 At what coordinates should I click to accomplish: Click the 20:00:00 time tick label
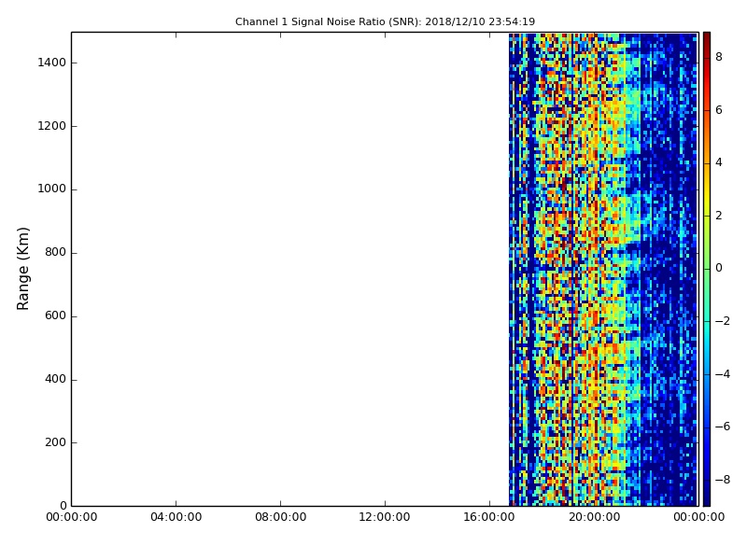point(594,517)
